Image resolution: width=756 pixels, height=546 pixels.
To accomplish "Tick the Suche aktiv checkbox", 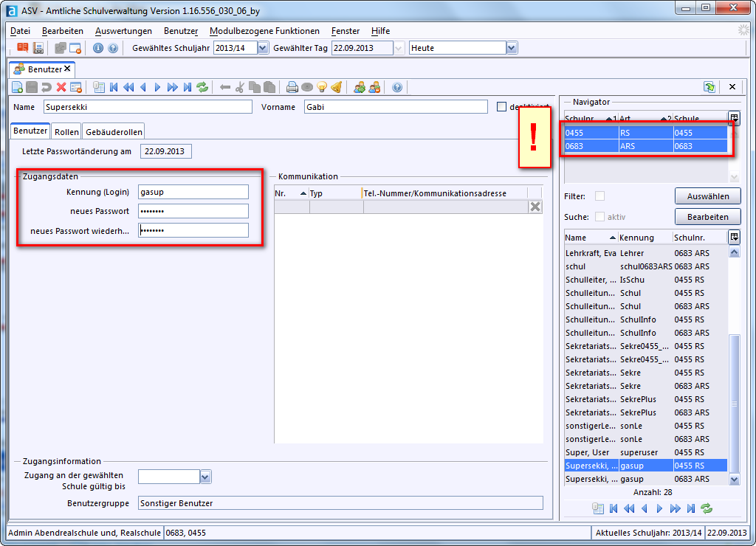I will (x=599, y=217).
